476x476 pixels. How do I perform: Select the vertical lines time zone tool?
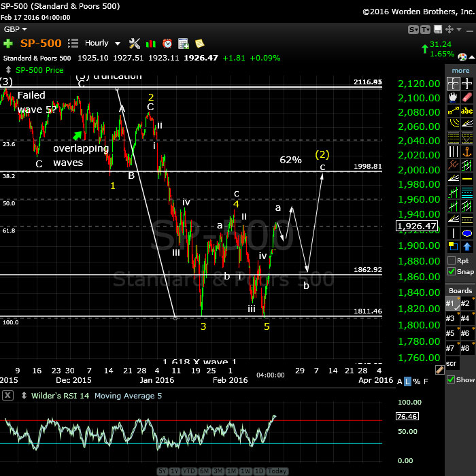tap(453, 151)
